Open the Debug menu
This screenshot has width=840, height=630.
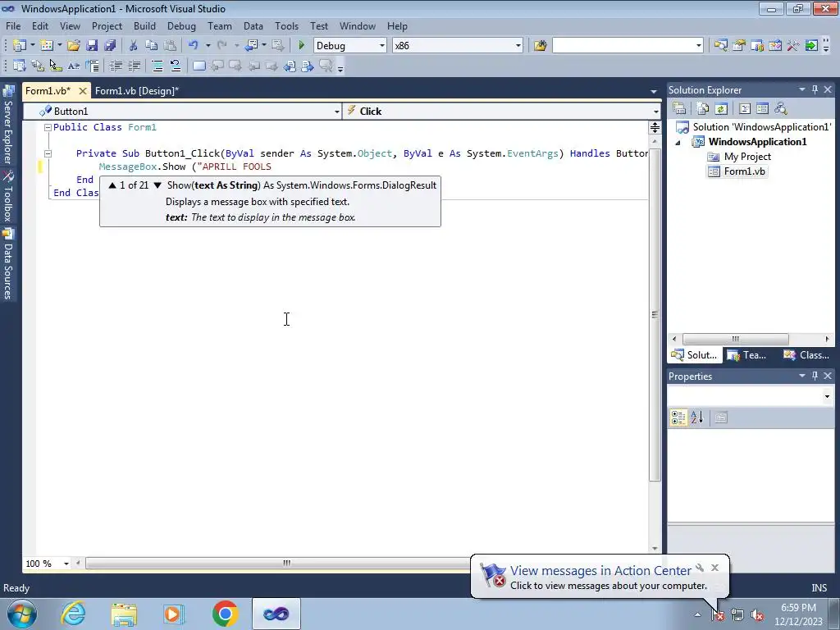point(181,26)
